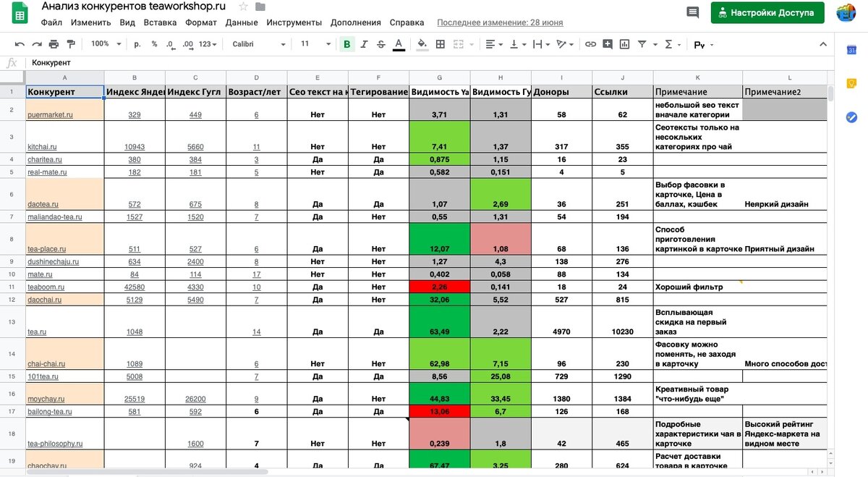The height and width of the screenshot is (477, 868).
Task: Open Последнее изменение: 28 июня history link
Action: coord(500,22)
